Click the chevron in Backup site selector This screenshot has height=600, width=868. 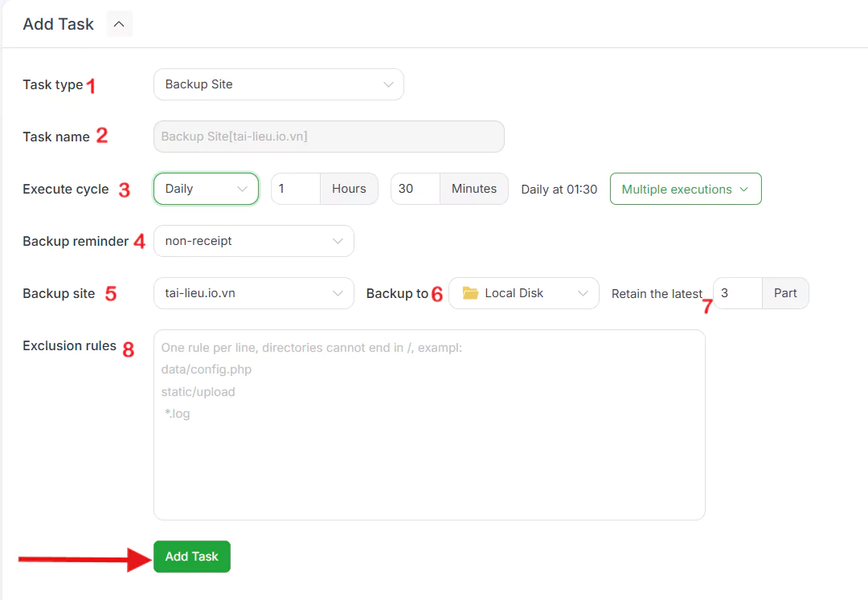[x=338, y=293]
